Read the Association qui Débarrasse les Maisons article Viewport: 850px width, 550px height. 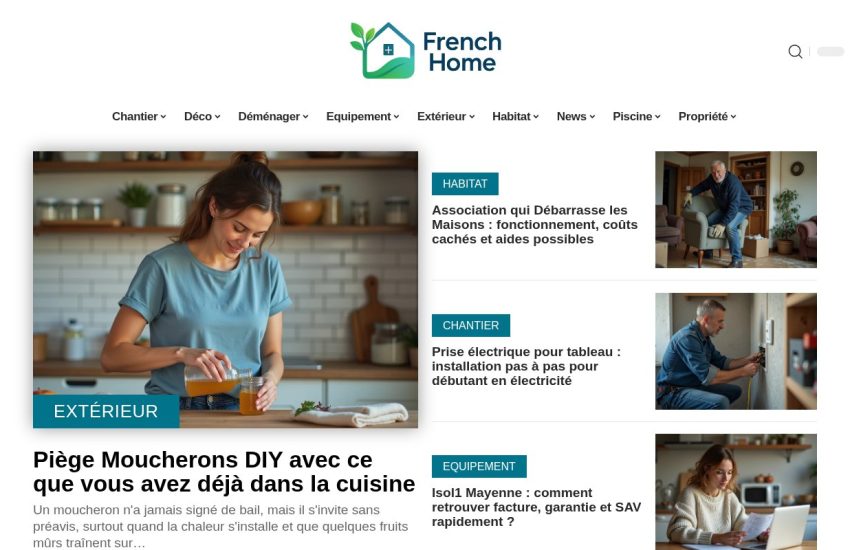[x=535, y=224]
